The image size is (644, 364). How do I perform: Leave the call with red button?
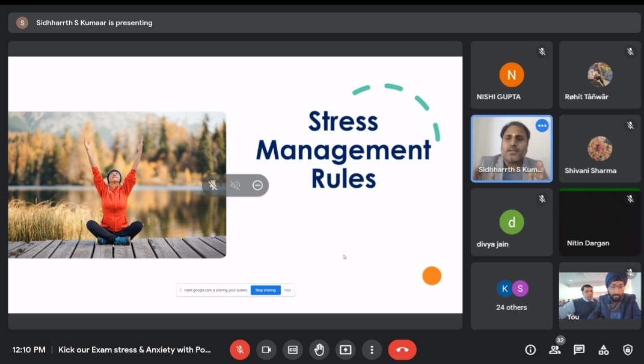pos(402,350)
